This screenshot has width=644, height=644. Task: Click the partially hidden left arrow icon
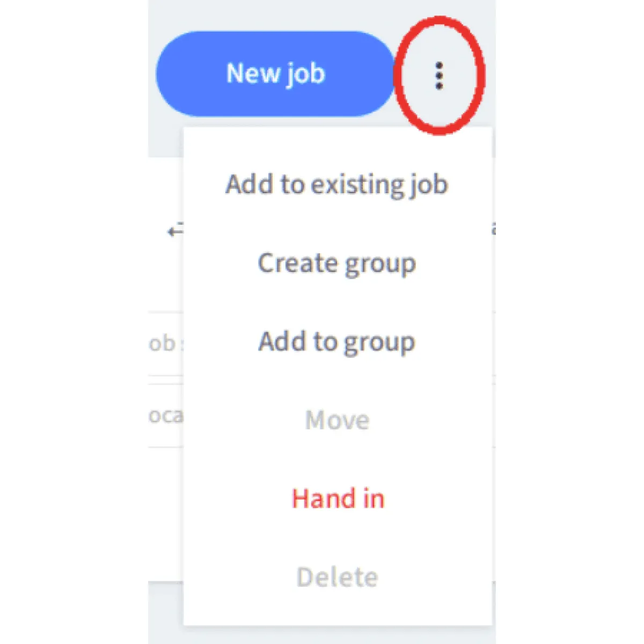pos(175,230)
